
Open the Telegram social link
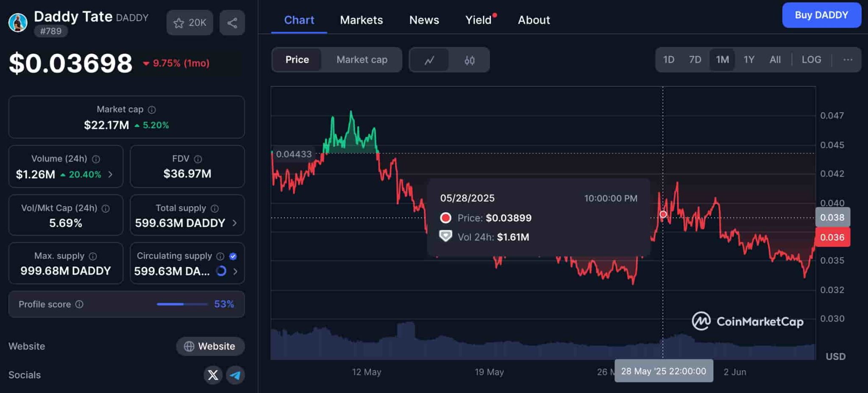[235, 375]
